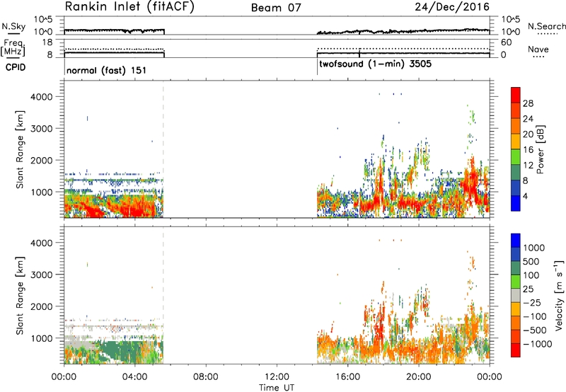Click the '-1000' velocity colorbar label
This screenshot has width=566, height=392.
(537, 344)
